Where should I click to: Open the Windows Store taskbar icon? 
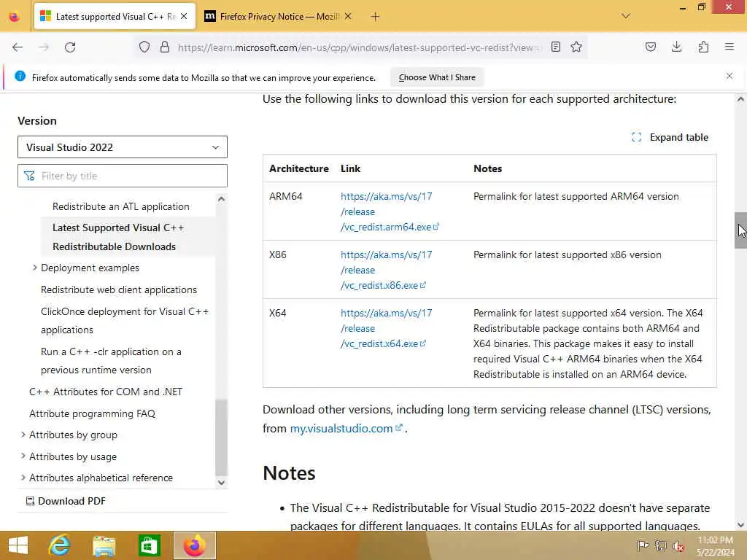[x=149, y=545]
